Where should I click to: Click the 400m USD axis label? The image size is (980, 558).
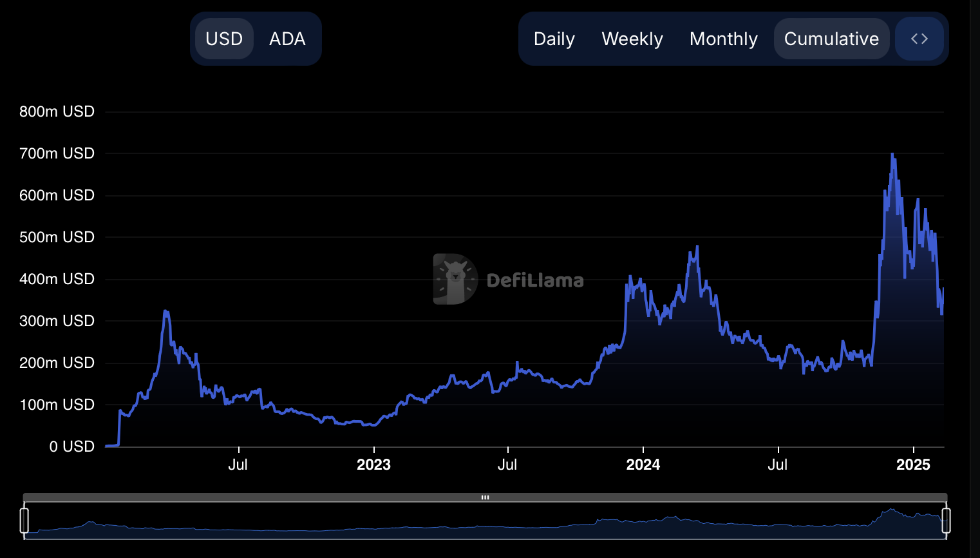(x=57, y=279)
